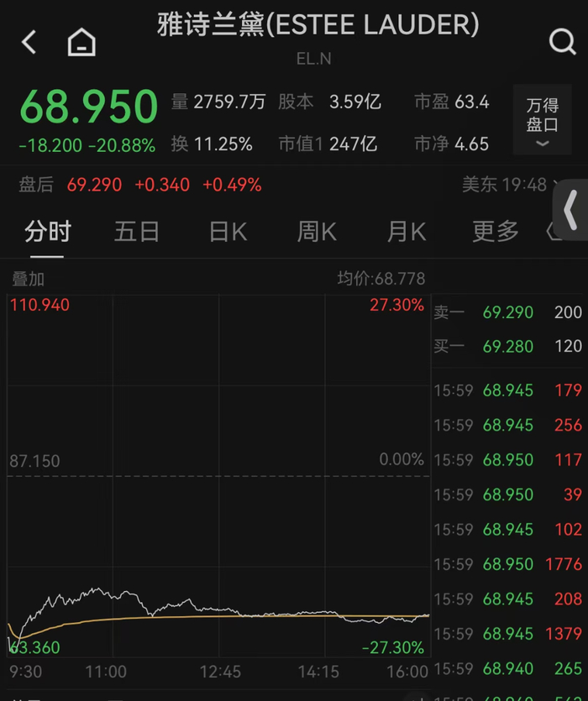Select the trade row with volume 39
Image resolution: width=588 pixels, height=701 pixels.
(x=508, y=495)
